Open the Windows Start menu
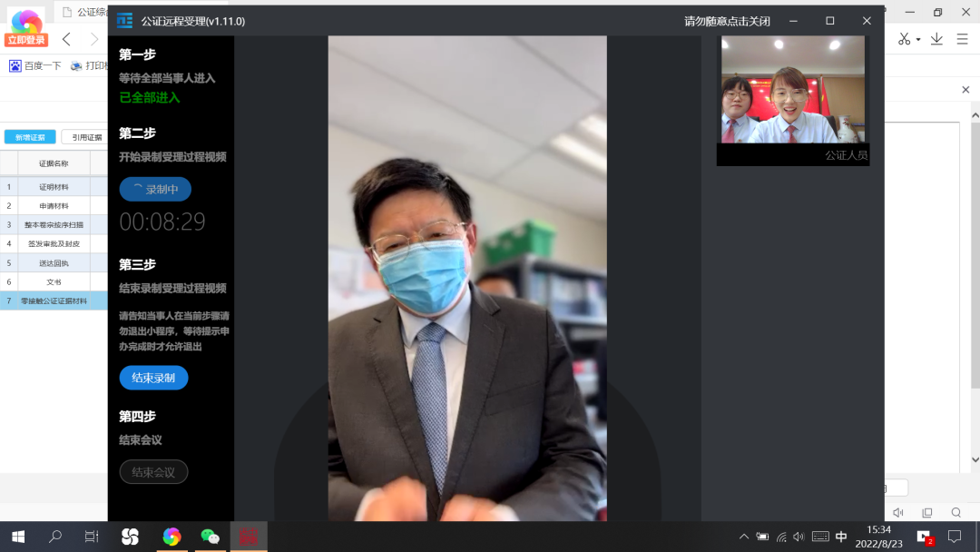The height and width of the screenshot is (552, 980). (18, 537)
